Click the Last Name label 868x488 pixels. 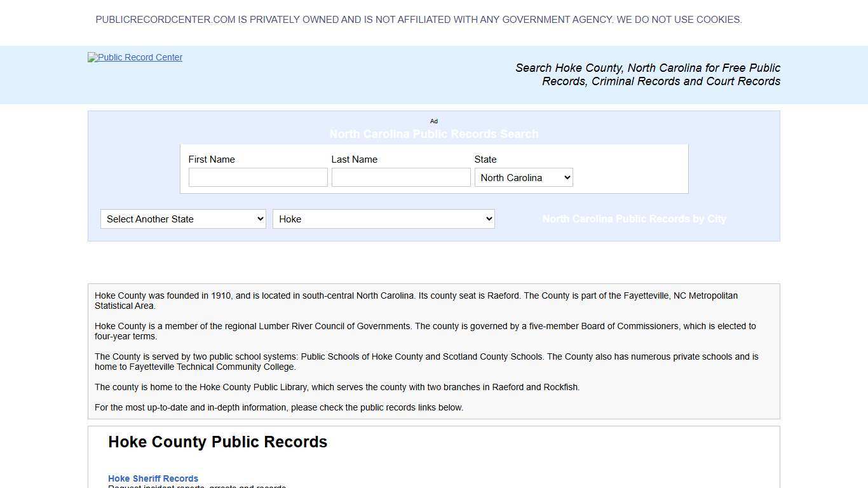pos(354,159)
